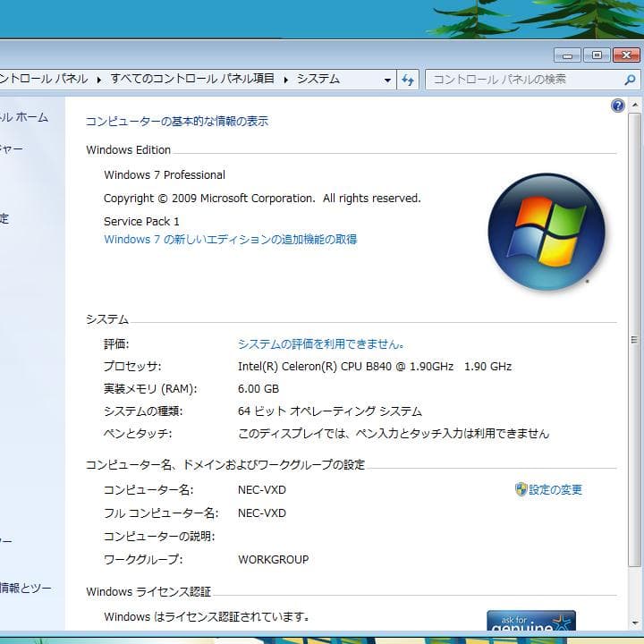Click Windows はライセンス認証されています text

tap(207, 617)
